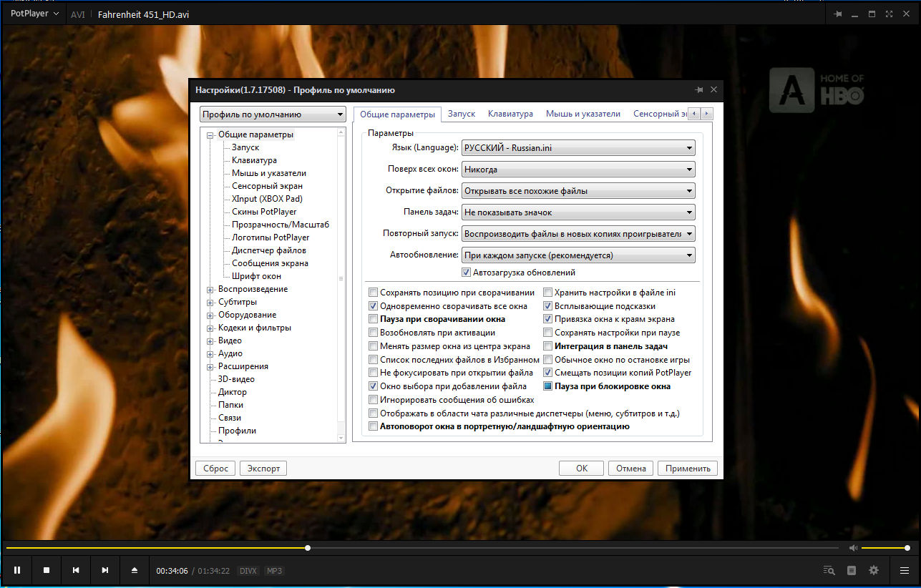This screenshot has width=921, height=588.
Task: Select Диспетчер файлов in the tree
Action: (x=268, y=250)
